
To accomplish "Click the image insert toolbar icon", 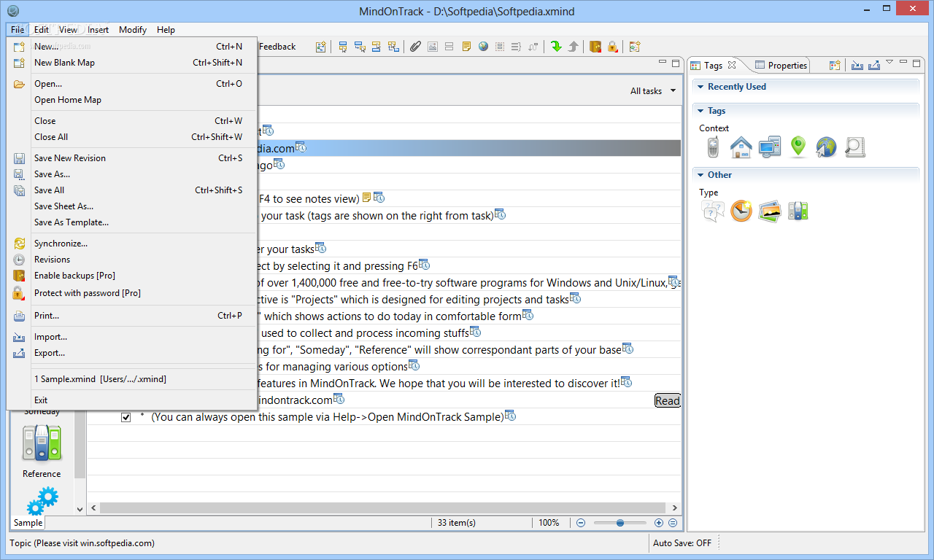I will [x=433, y=47].
